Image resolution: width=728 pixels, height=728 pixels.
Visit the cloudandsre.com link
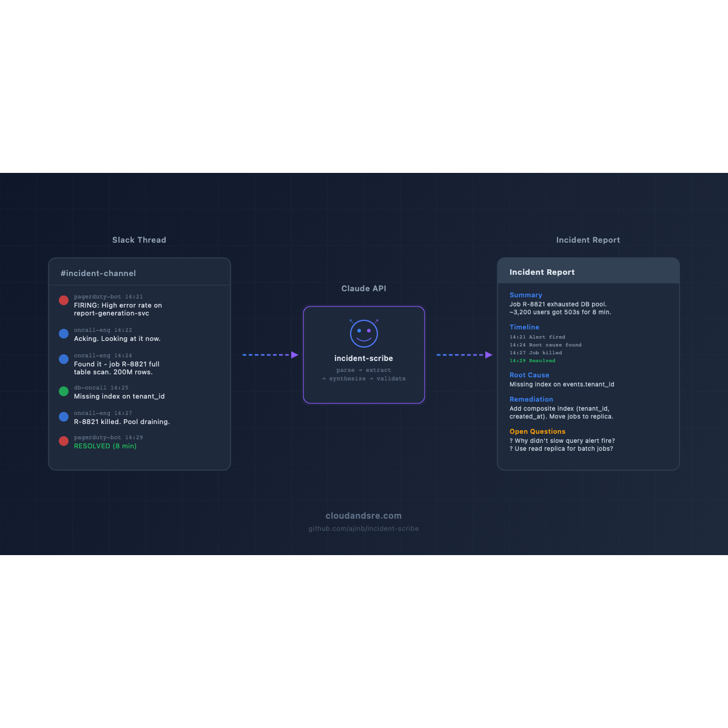[363, 516]
